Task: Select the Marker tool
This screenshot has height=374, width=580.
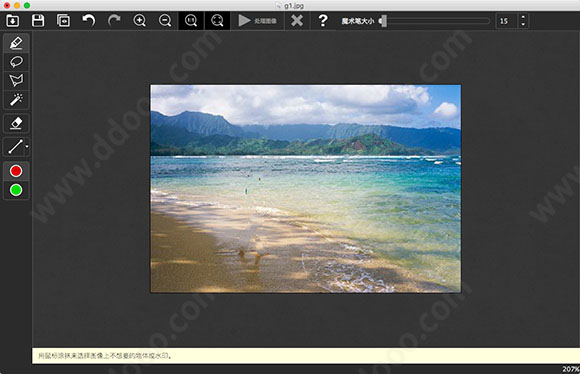Action: pyautogui.click(x=16, y=43)
